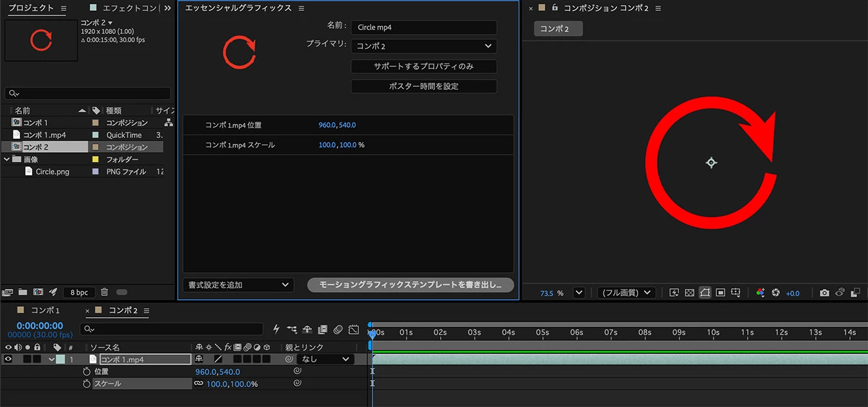Open the コンポ 2 timeline panel menu

point(146,311)
